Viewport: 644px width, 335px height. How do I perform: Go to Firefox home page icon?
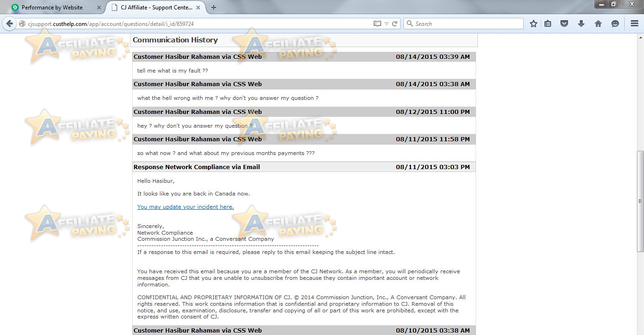tap(598, 24)
